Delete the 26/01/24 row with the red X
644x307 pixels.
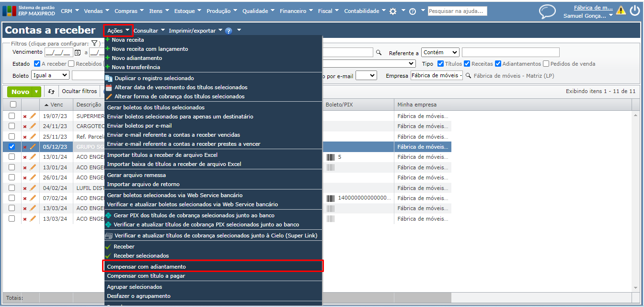click(x=25, y=177)
